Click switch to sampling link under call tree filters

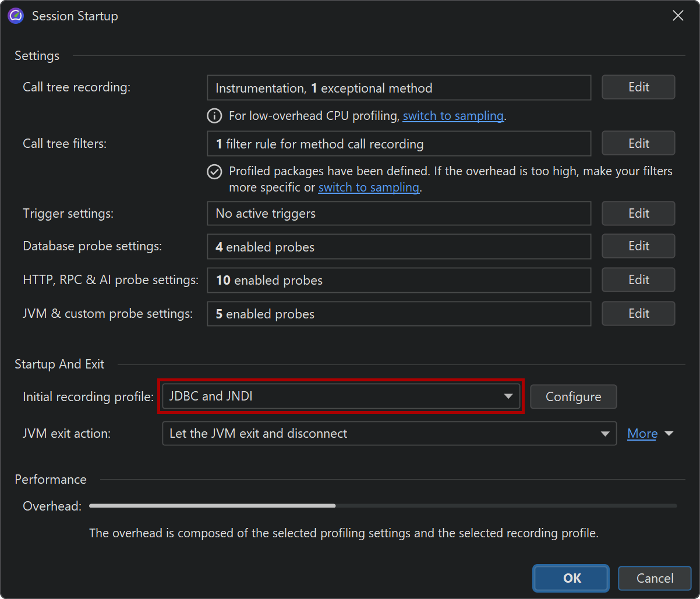(369, 187)
